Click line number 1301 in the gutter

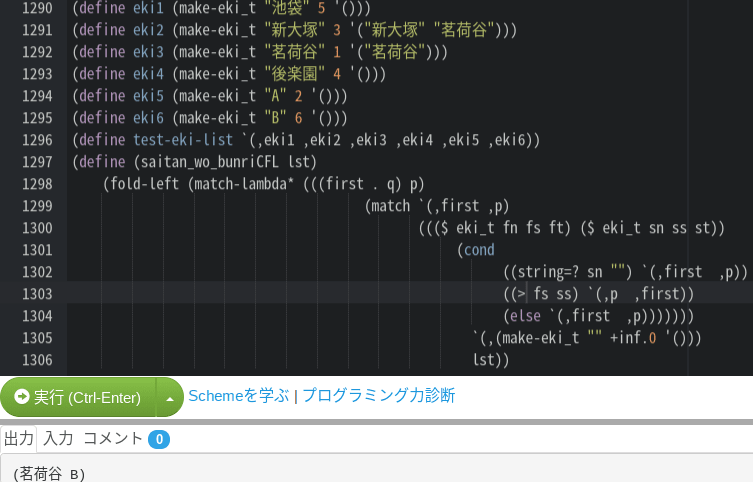click(37, 250)
